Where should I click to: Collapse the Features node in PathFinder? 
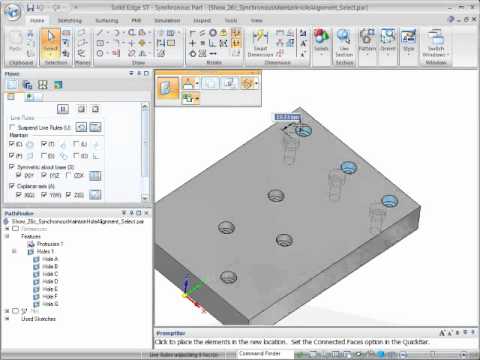[7, 236]
